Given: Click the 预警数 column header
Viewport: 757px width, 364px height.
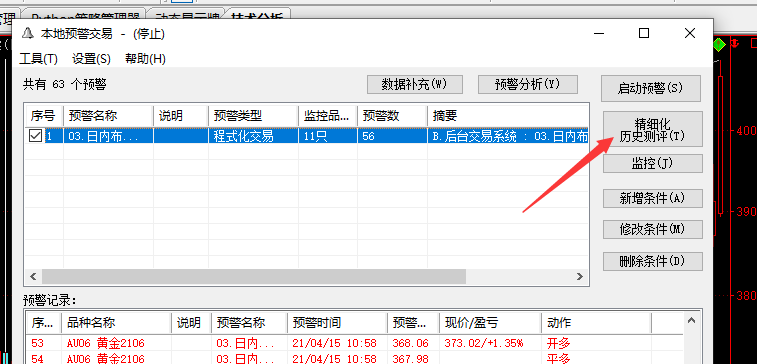Looking at the screenshot, I should click(392, 116).
